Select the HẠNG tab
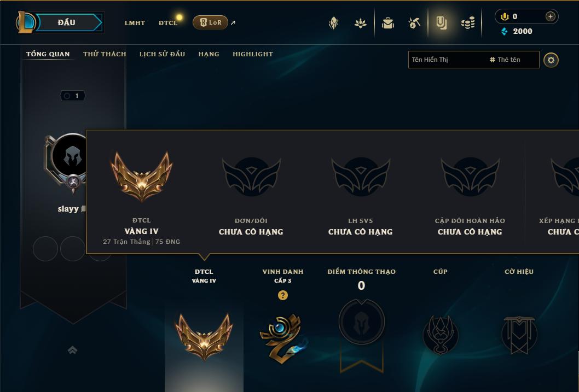 coord(209,54)
